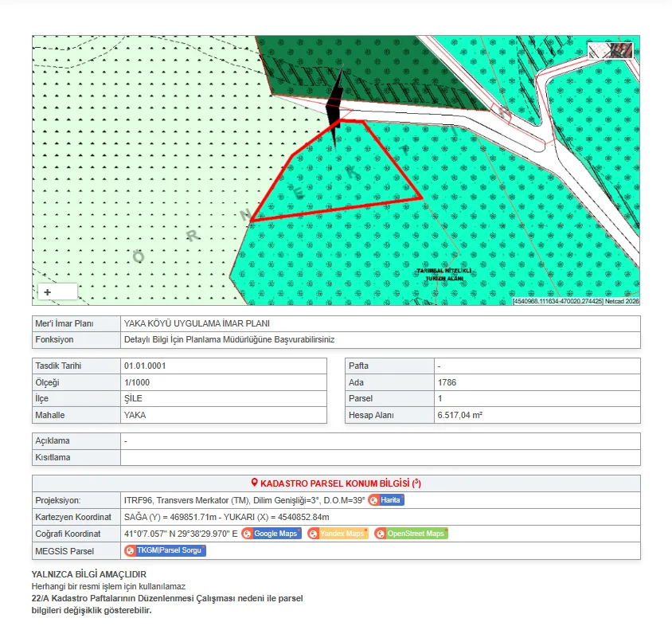Switch basemap using the satellite thumbnail
The height and width of the screenshot is (626, 672).
click(611, 49)
